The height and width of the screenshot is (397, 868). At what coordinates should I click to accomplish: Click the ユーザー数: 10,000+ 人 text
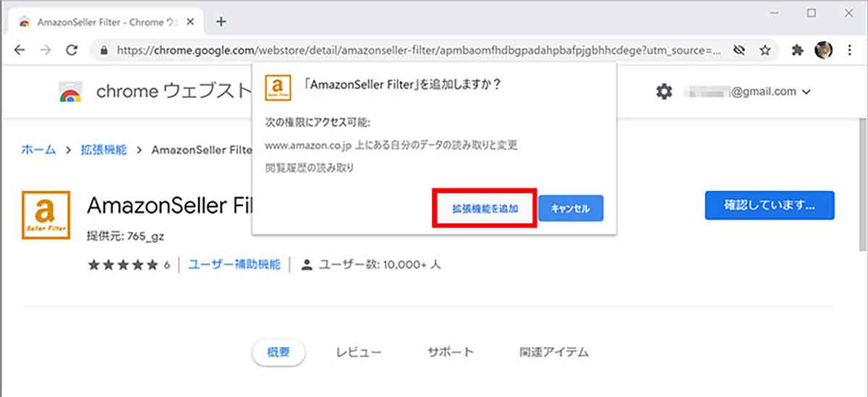point(380,265)
